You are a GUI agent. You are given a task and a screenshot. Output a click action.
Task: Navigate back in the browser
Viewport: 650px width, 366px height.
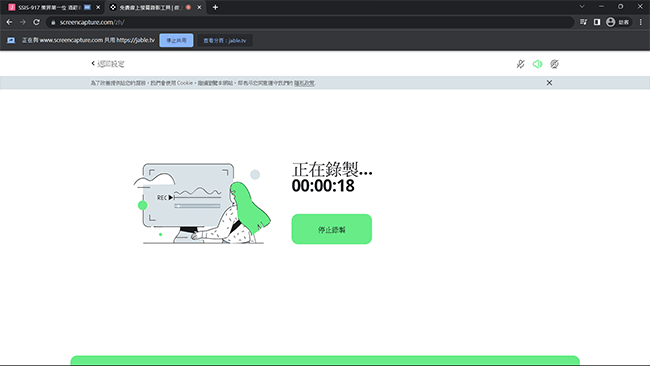[x=9, y=22]
